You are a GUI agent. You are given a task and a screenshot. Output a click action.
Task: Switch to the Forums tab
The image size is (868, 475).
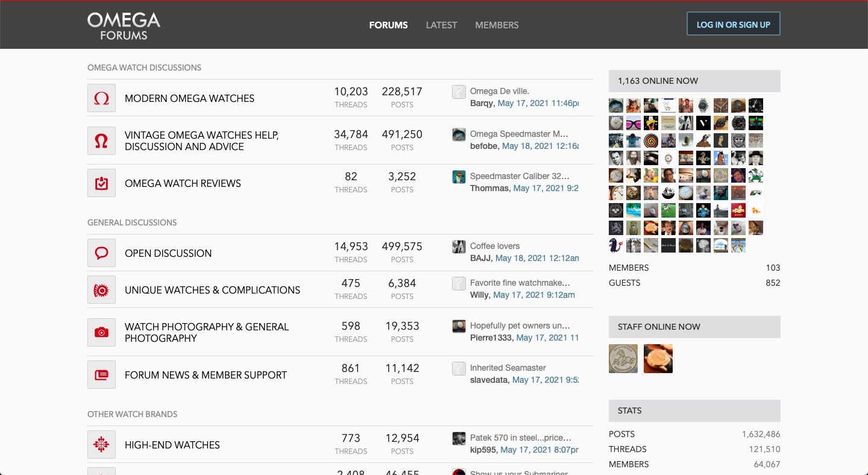(388, 25)
